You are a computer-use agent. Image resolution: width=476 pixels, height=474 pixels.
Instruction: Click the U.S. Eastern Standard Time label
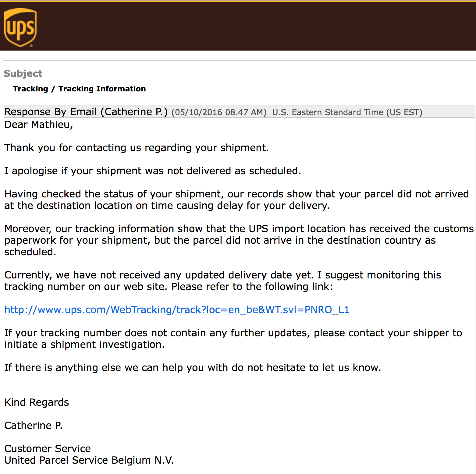(x=347, y=112)
